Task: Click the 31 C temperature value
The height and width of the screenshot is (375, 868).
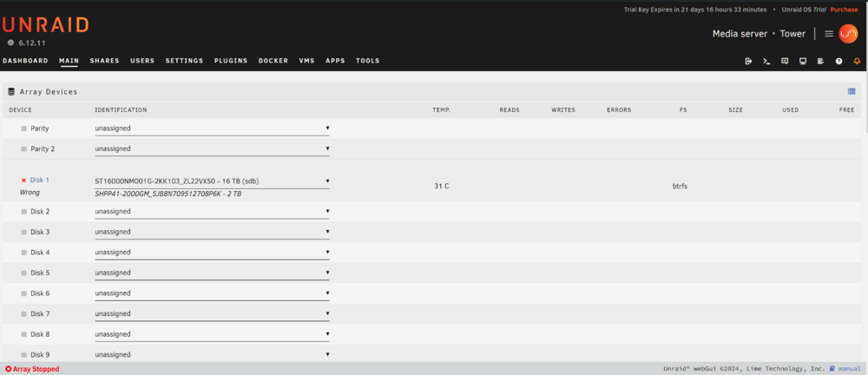Action: pyautogui.click(x=441, y=186)
